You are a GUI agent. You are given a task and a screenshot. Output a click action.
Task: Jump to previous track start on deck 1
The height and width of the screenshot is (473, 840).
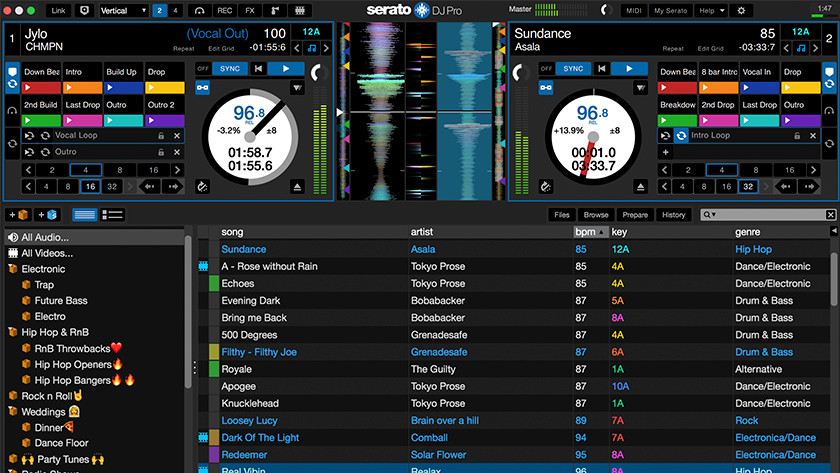258,69
